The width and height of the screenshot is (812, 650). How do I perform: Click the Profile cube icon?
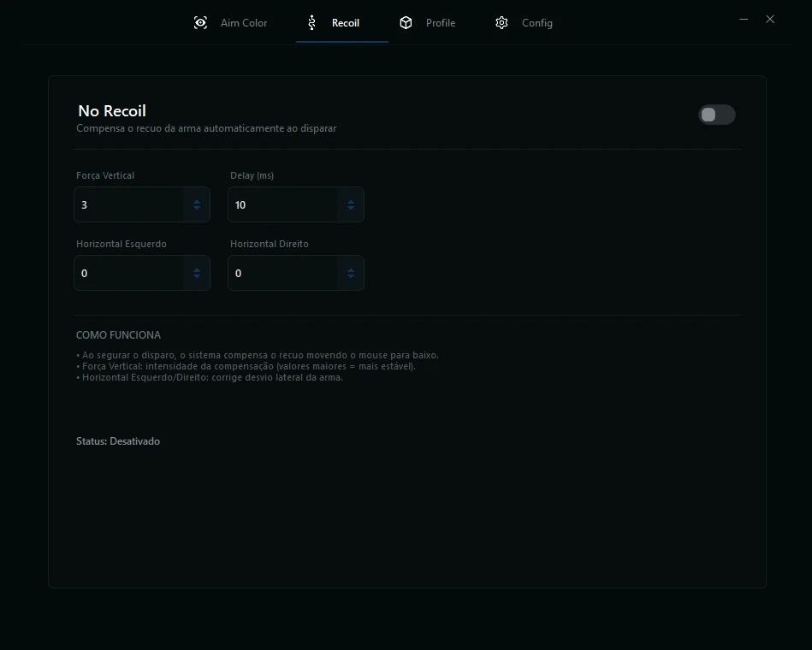click(406, 23)
